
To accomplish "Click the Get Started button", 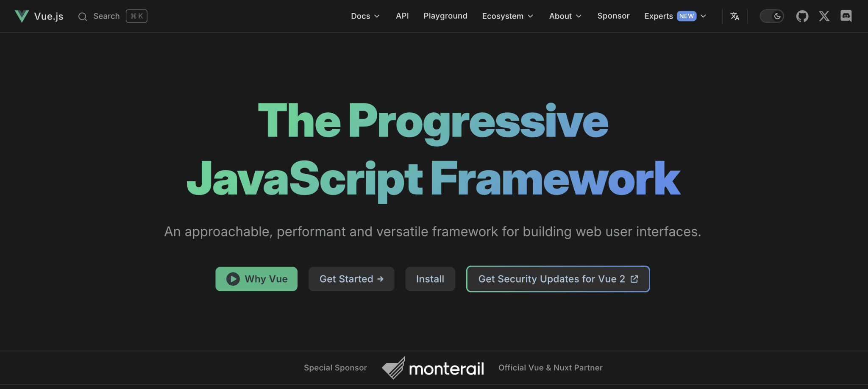I will (351, 279).
